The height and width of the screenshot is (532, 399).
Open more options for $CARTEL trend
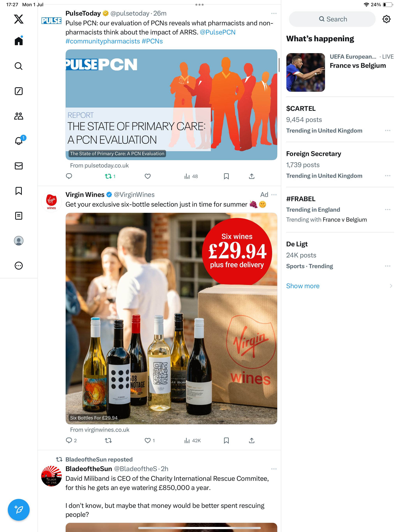(x=388, y=131)
